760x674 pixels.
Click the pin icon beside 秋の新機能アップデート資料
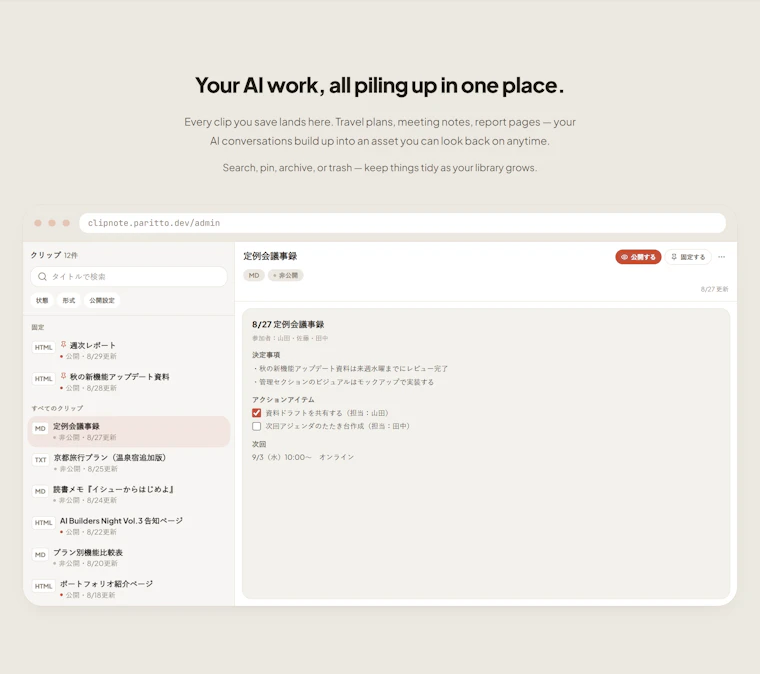tap(63, 376)
